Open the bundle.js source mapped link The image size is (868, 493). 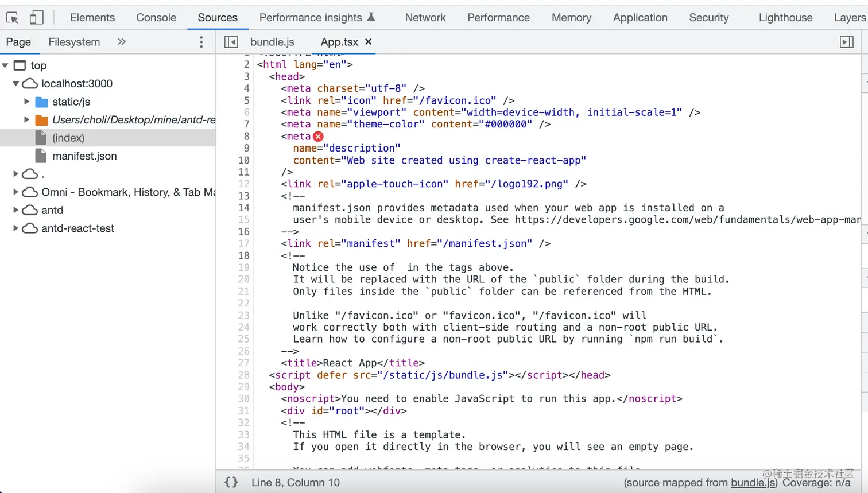click(753, 483)
